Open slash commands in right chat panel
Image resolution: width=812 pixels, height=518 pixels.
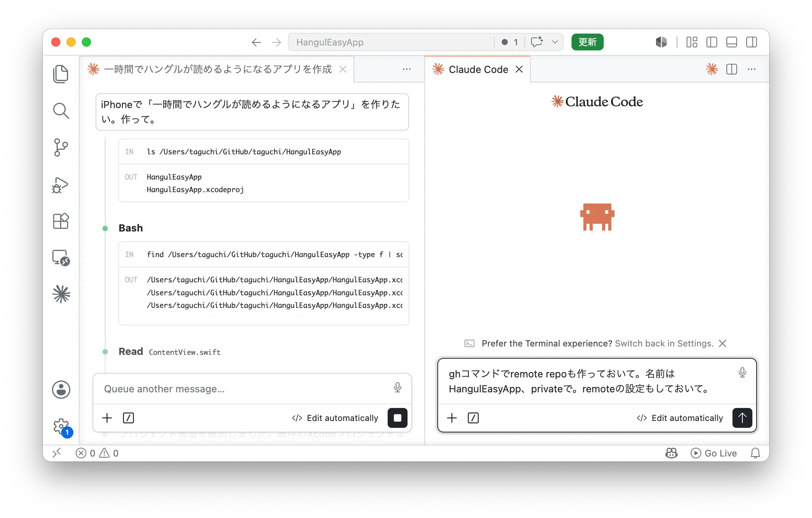473,418
